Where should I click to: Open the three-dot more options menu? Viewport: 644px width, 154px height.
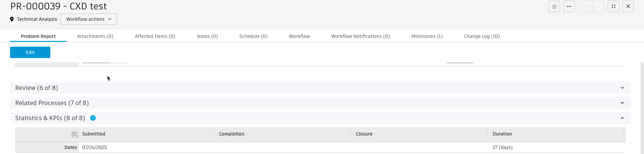pos(569,6)
